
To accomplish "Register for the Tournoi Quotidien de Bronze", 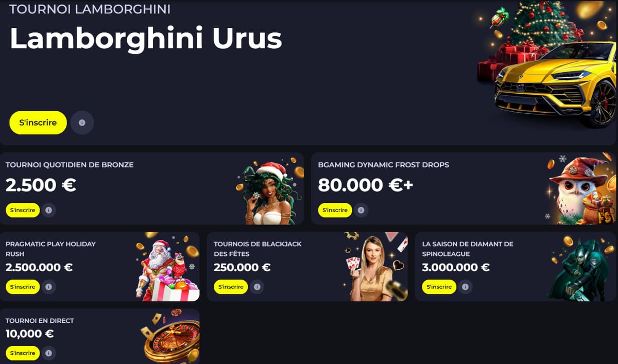I will [23, 210].
